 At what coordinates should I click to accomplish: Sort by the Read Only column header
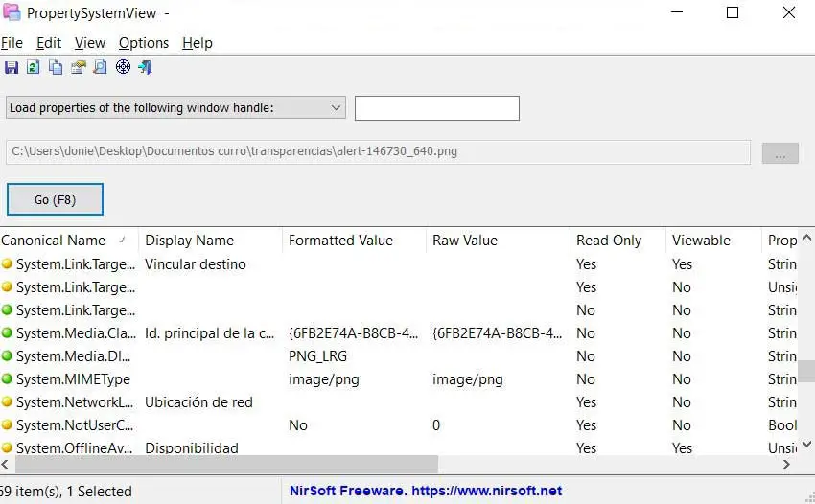[x=608, y=241]
